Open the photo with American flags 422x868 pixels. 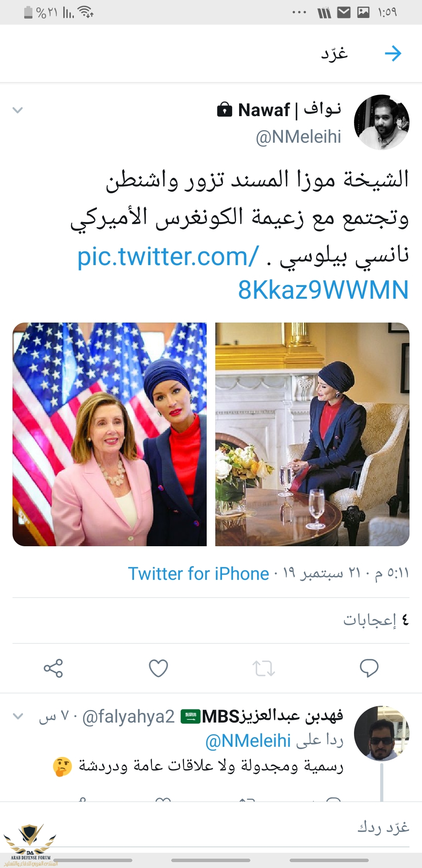(x=109, y=434)
